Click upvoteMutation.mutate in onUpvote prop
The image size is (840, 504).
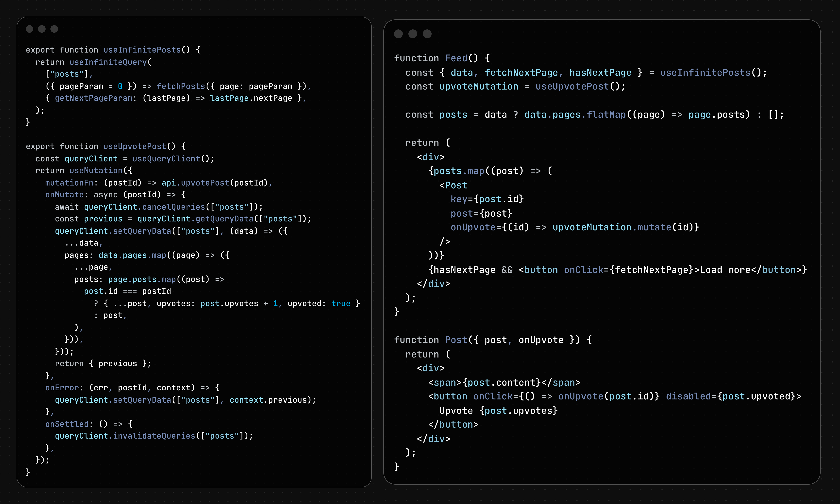[x=612, y=227]
